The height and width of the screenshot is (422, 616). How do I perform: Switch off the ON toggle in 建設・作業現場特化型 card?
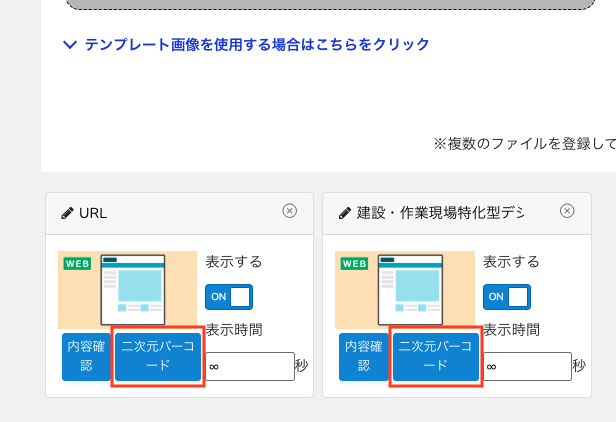[506, 297]
